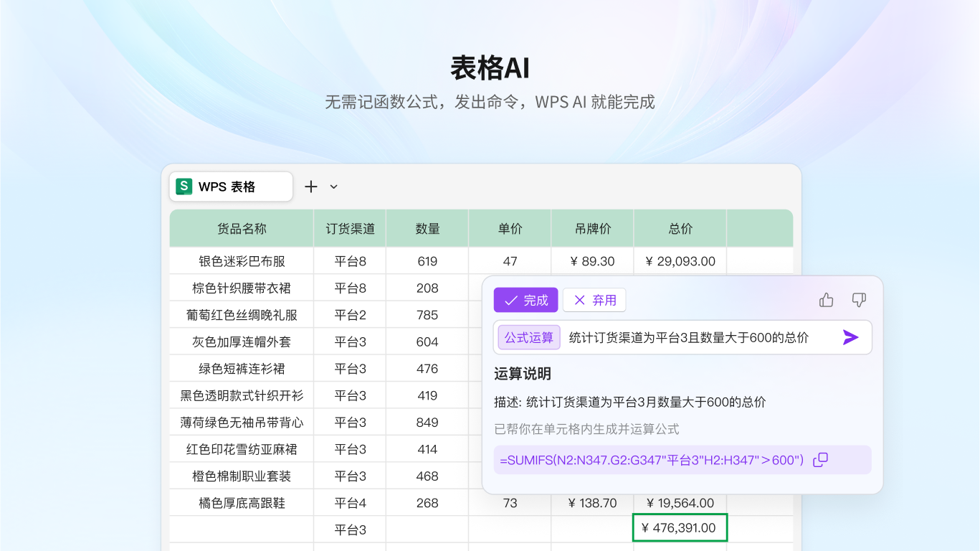The height and width of the screenshot is (551, 980).
Task: Select quantity cell 849
Action: [427, 423]
